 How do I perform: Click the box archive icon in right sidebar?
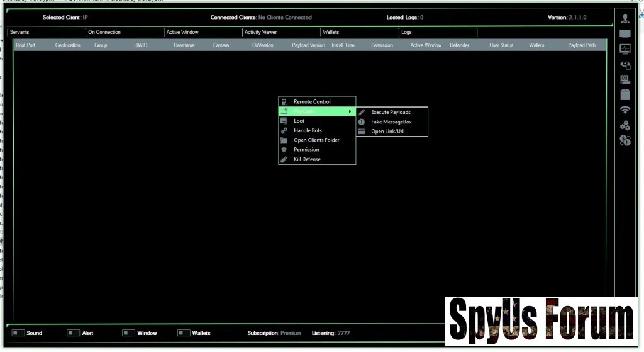click(x=625, y=94)
